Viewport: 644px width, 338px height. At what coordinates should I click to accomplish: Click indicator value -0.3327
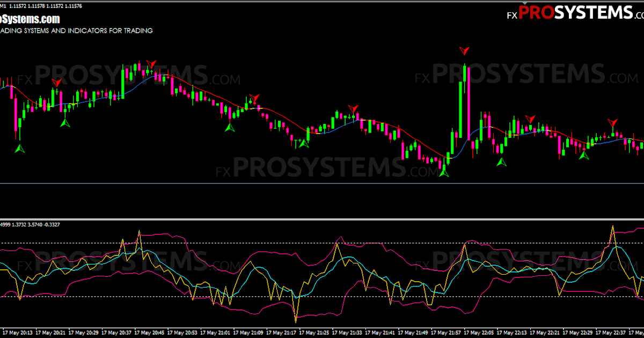coord(50,224)
